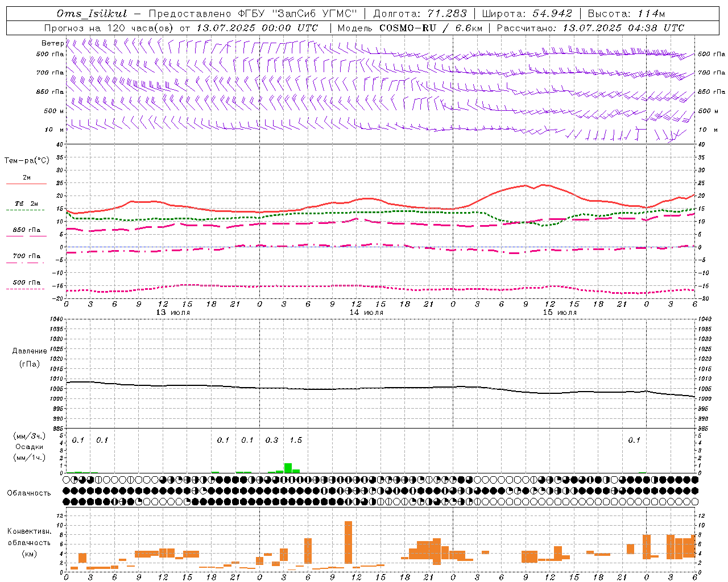The height and width of the screenshot is (582, 728).
Task: Click the Высота: 114м value
Action: coord(626,14)
